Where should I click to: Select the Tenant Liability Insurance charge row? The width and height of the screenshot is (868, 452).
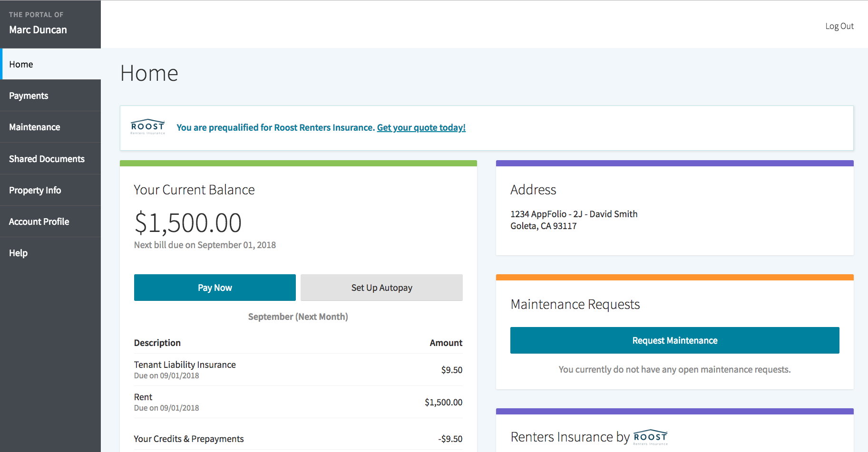click(x=298, y=370)
